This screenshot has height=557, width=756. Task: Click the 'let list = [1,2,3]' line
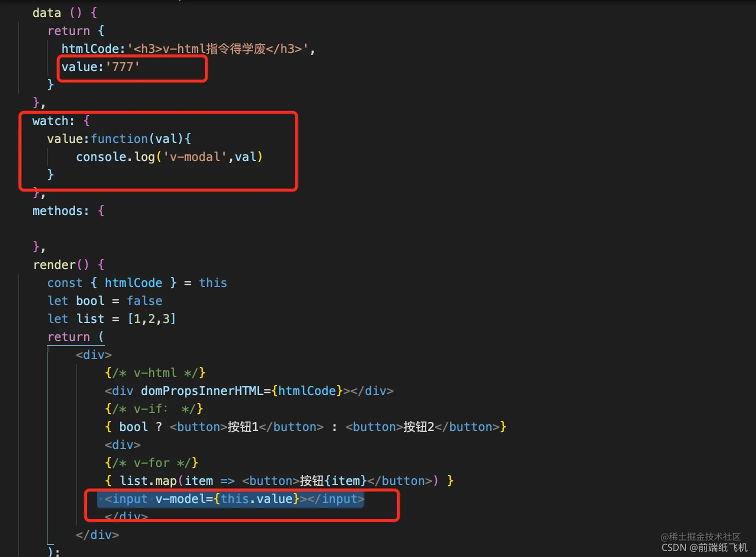(x=111, y=318)
